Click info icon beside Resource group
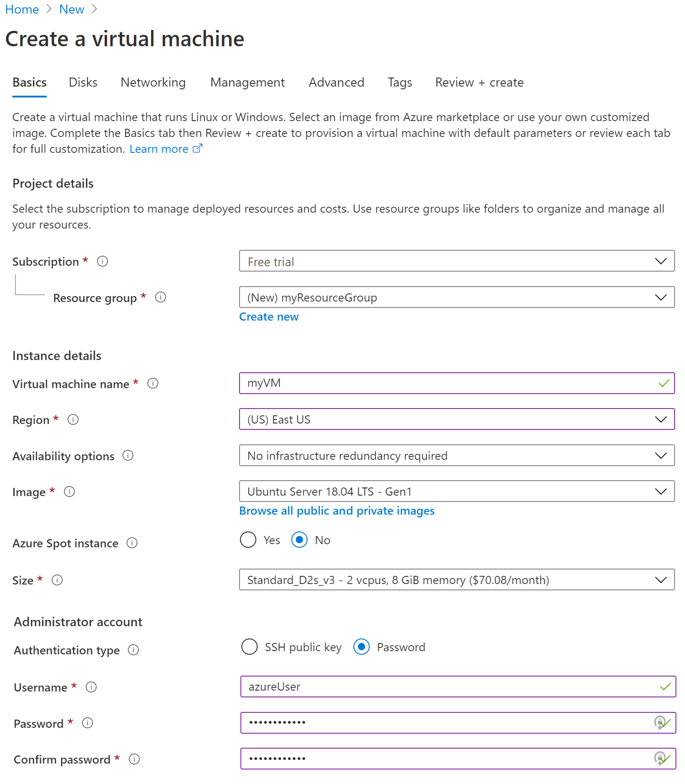The height and width of the screenshot is (784, 685). point(161,297)
